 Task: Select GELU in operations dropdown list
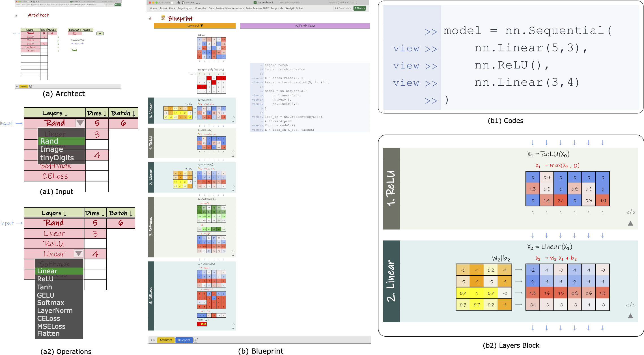(46, 295)
